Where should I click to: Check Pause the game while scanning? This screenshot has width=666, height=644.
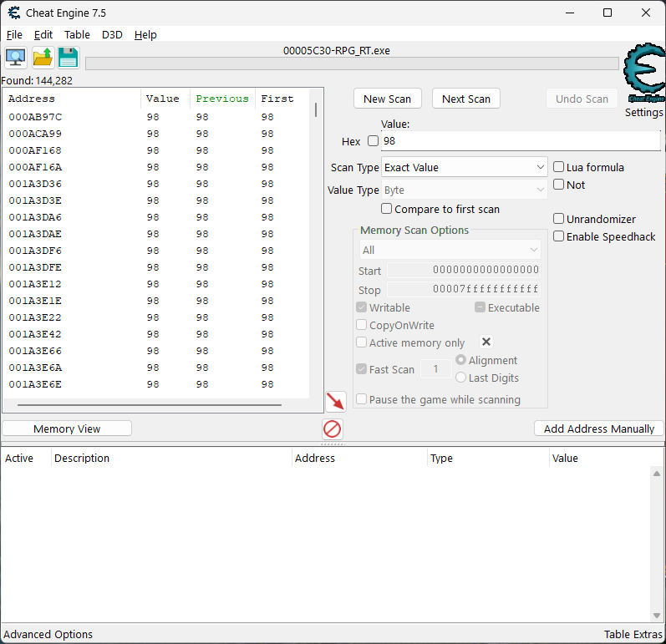pos(362,399)
